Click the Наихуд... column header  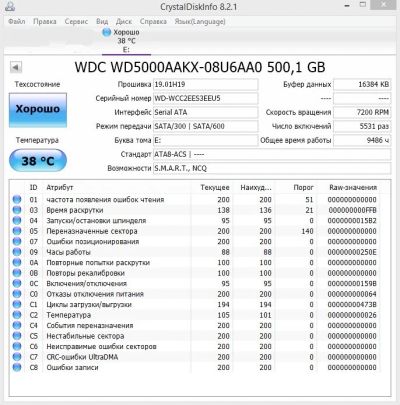[255, 188]
